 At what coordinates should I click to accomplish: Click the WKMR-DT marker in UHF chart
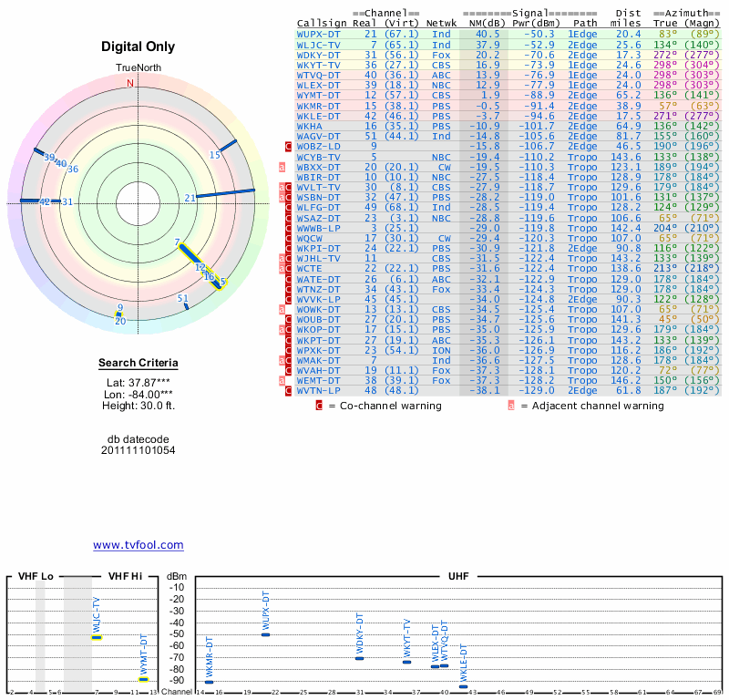tap(209, 682)
